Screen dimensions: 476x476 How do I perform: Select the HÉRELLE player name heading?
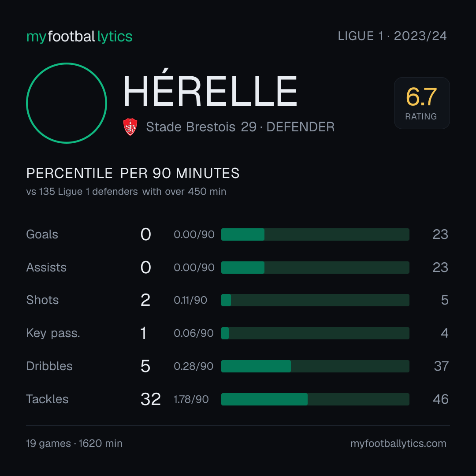(210, 88)
